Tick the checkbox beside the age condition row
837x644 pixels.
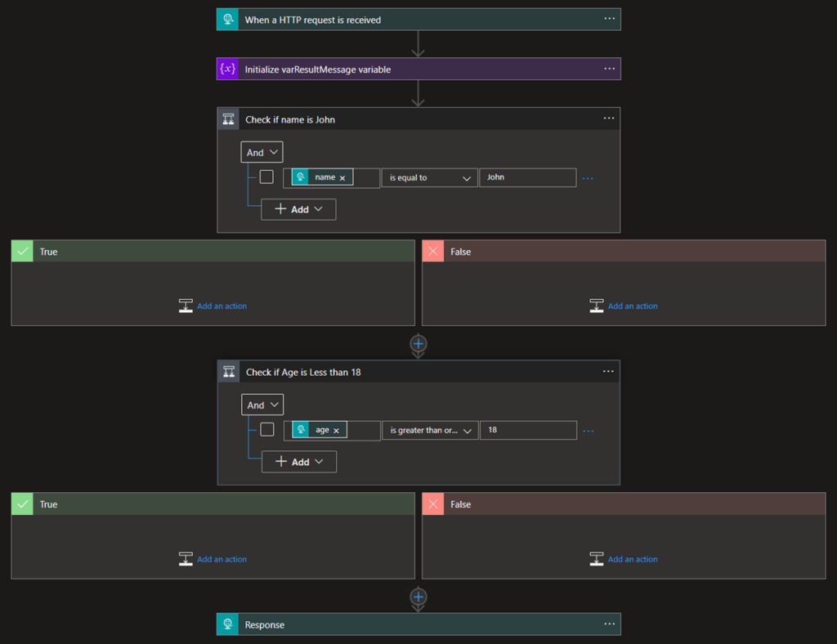(266, 430)
